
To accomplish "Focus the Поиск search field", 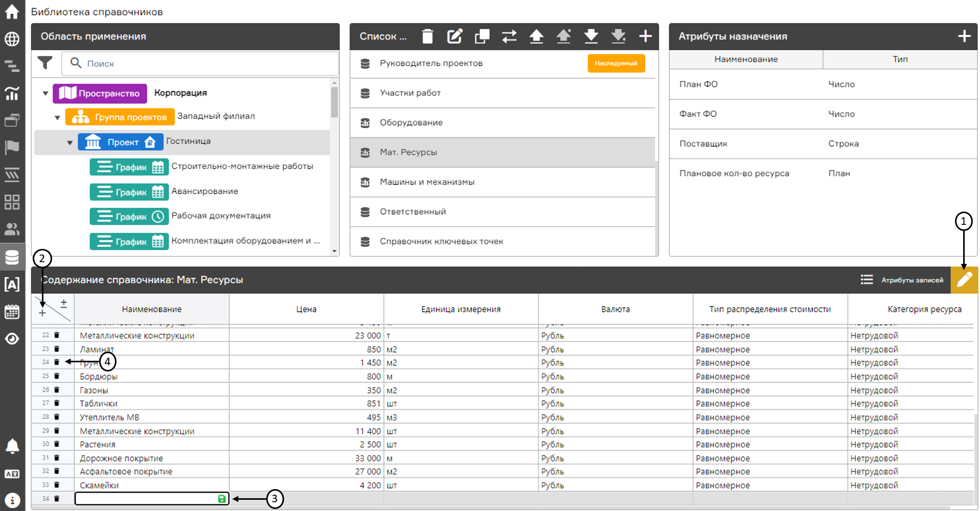I will [x=200, y=63].
